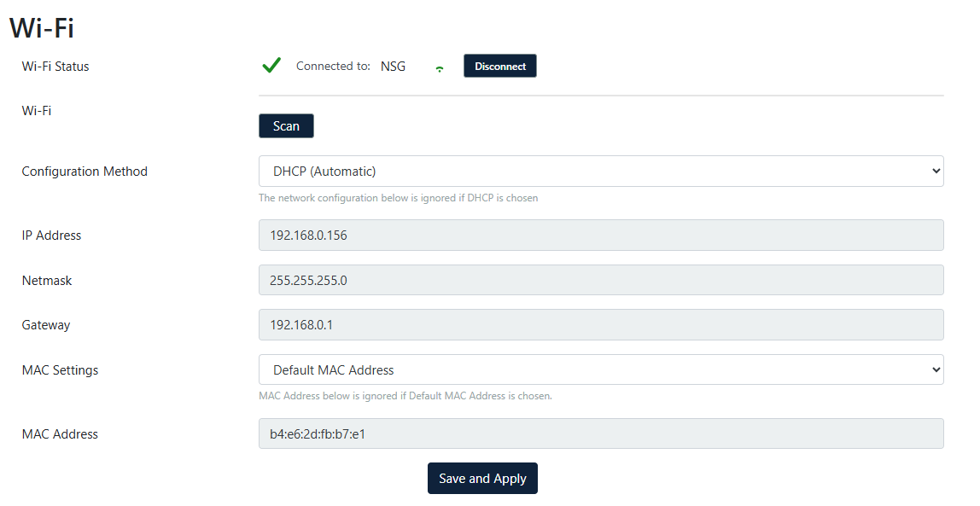Click the MAC Settings label
The width and height of the screenshot is (980, 506).
60,370
